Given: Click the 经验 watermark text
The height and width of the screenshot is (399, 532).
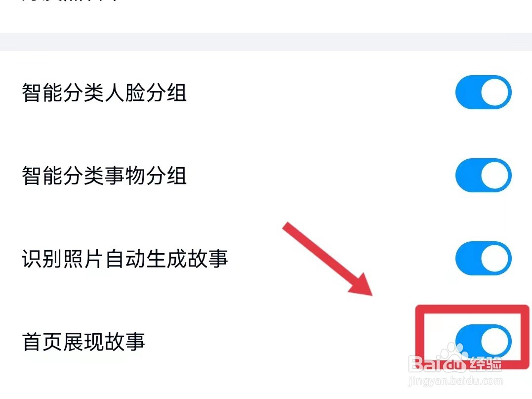Looking at the screenshot, I should pos(485,364).
